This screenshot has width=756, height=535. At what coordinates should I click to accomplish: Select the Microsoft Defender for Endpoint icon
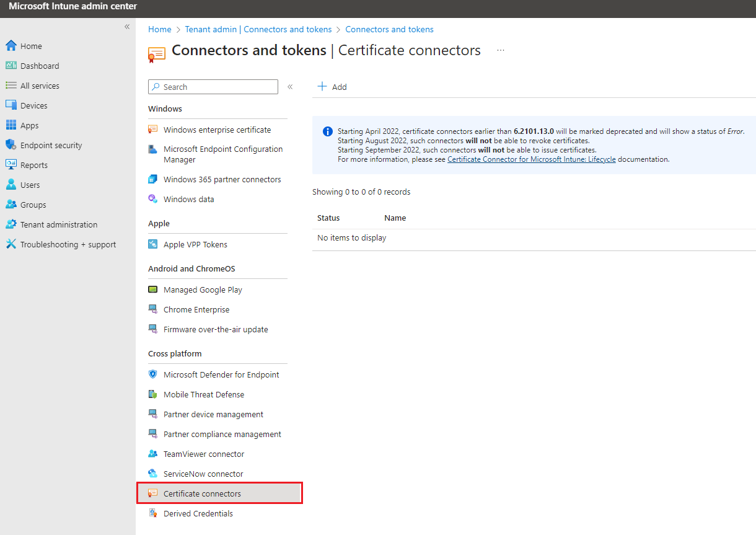tap(152, 374)
